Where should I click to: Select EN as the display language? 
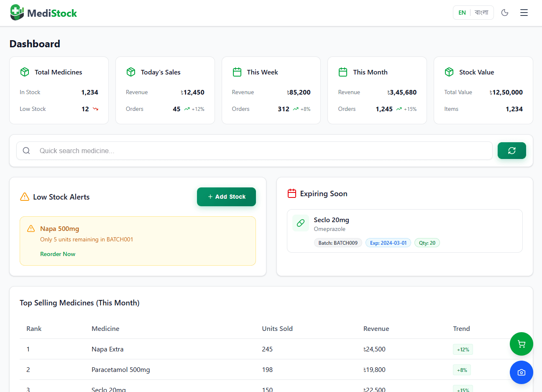(x=462, y=13)
